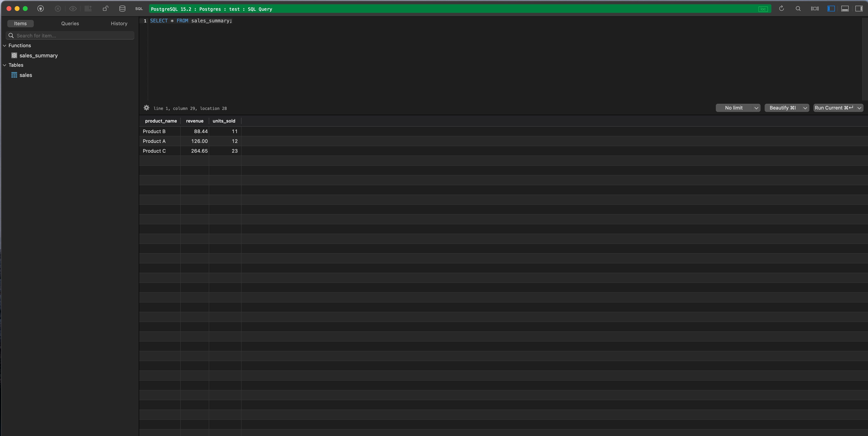Click the connection plug icon
The image size is (868, 436).
(40, 9)
